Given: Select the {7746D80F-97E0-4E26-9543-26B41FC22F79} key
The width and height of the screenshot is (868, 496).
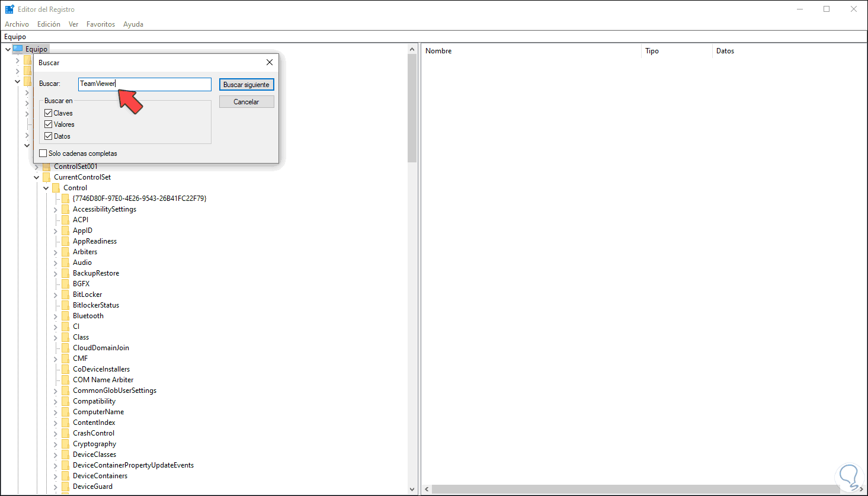Looking at the screenshot, I should point(140,199).
